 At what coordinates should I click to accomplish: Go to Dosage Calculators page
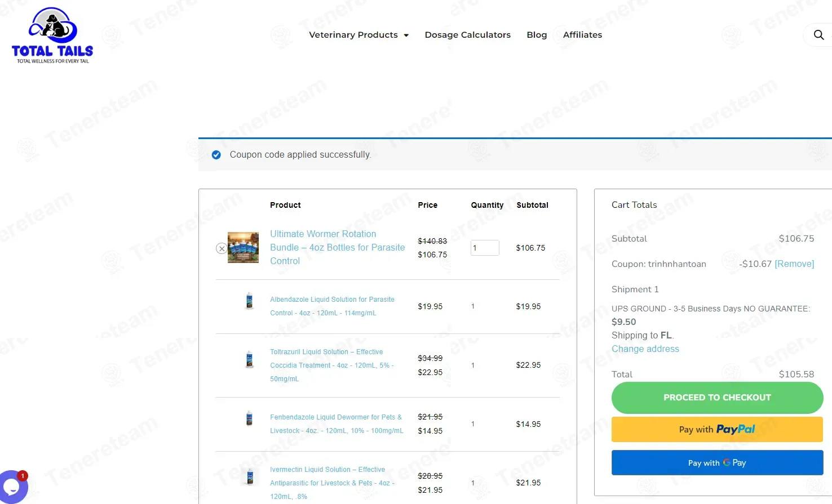(x=468, y=35)
